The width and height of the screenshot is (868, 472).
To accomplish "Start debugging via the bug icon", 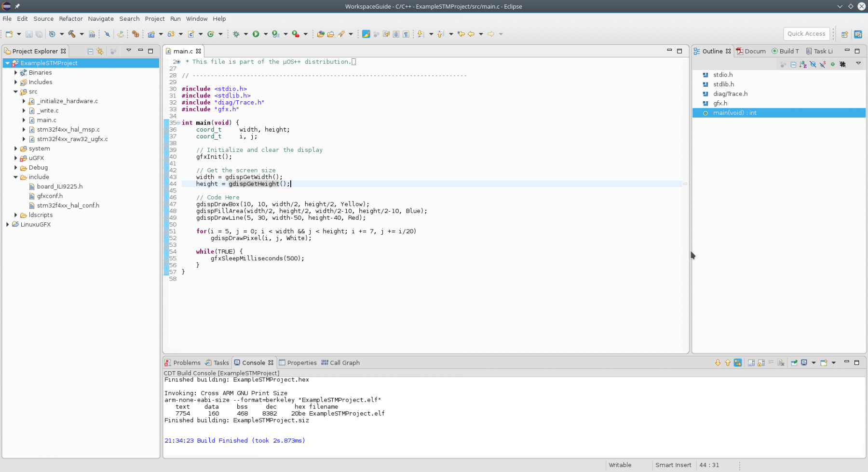I will point(236,34).
